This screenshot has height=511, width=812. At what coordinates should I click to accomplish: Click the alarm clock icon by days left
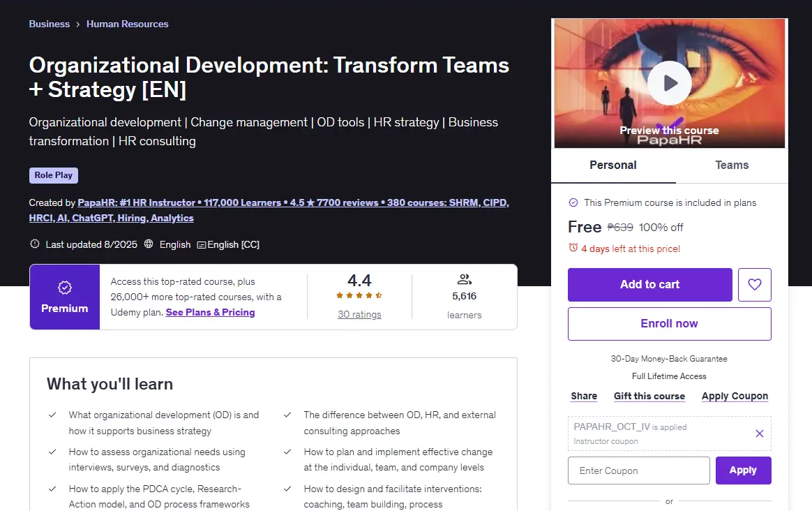573,248
